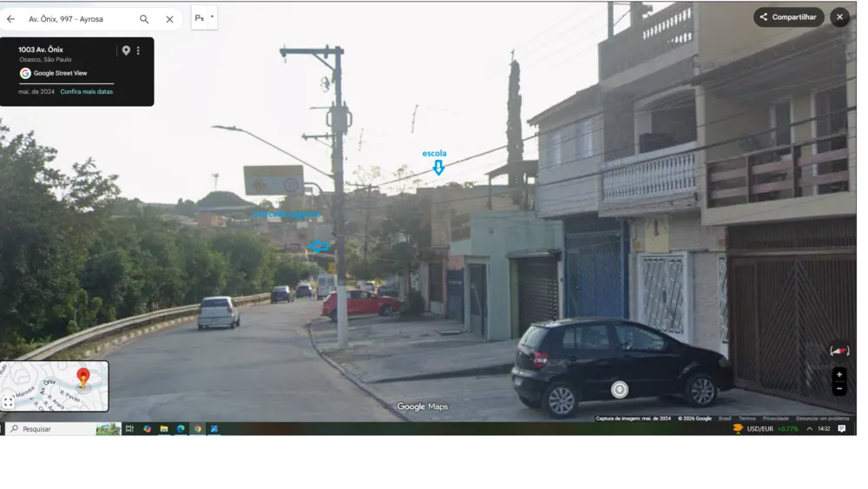This screenshot has height=489, width=868.
Task: Expand the minimap using corner icon
Action: point(8,403)
